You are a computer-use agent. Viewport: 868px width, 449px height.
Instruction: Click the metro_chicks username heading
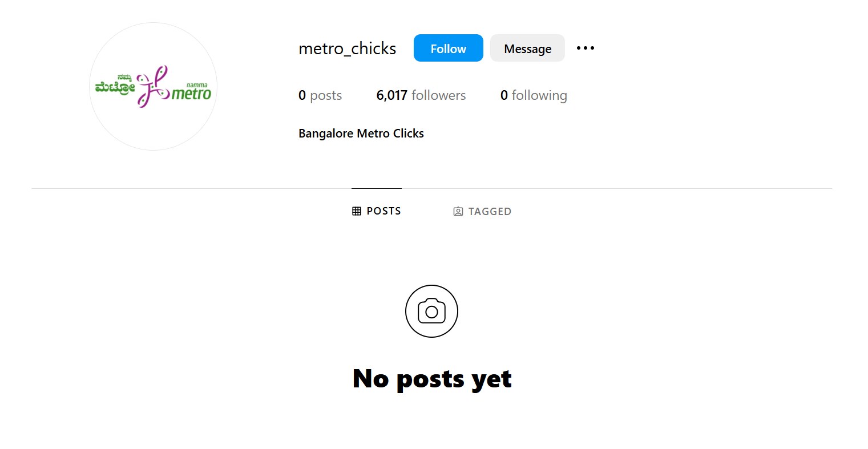tap(347, 48)
